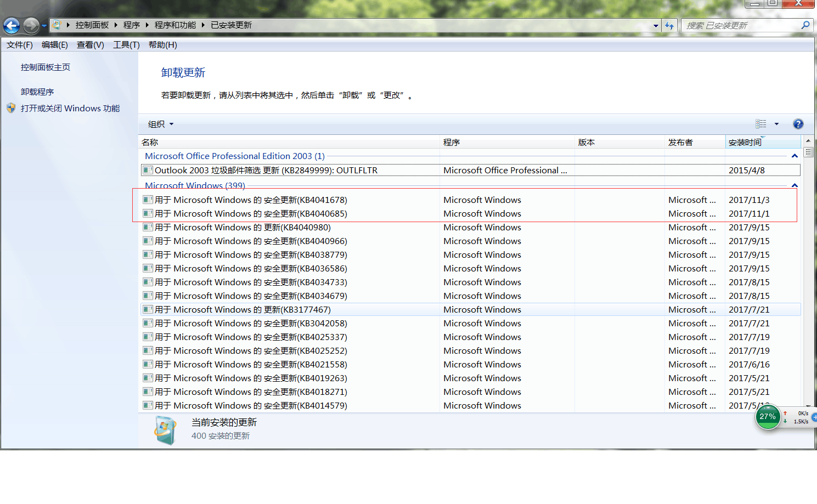Image resolution: width=817 pixels, height=504 pixels.
Task: Click the update icon for KB4040966
Action: 147,241
